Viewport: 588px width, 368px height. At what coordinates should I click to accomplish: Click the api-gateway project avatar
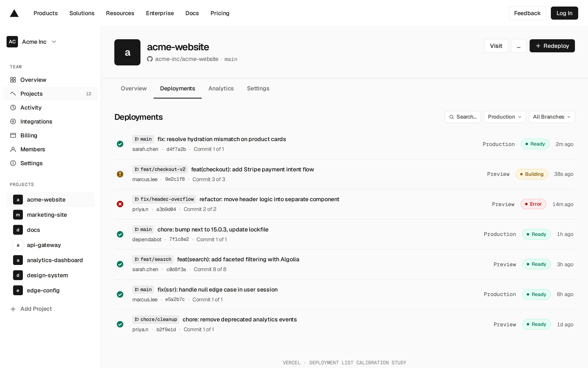18,245
